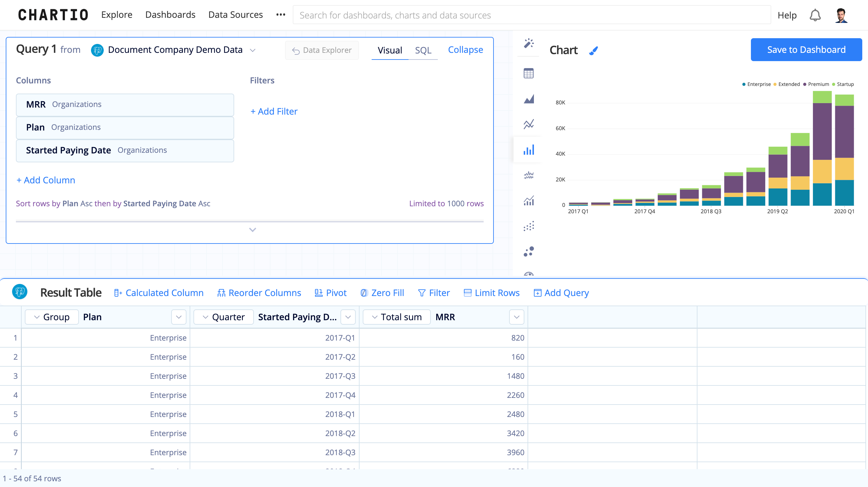
Task: Expand the query panel bottom chevron
Action: 252,230
